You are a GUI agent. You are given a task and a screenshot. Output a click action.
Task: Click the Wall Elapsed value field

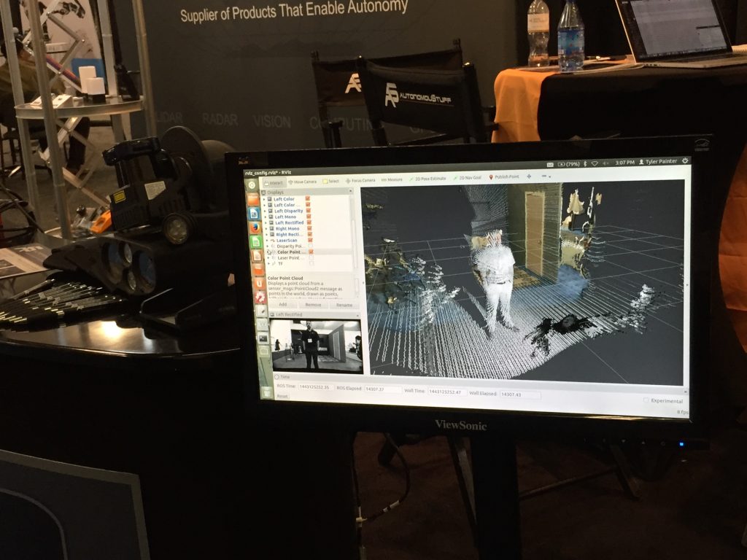click(520, 394)
